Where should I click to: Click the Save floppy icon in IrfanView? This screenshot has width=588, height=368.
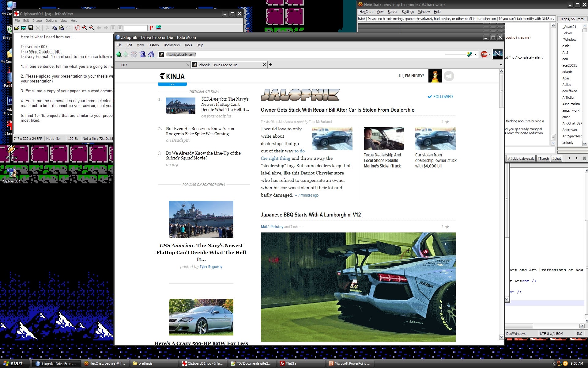(31, 28)
